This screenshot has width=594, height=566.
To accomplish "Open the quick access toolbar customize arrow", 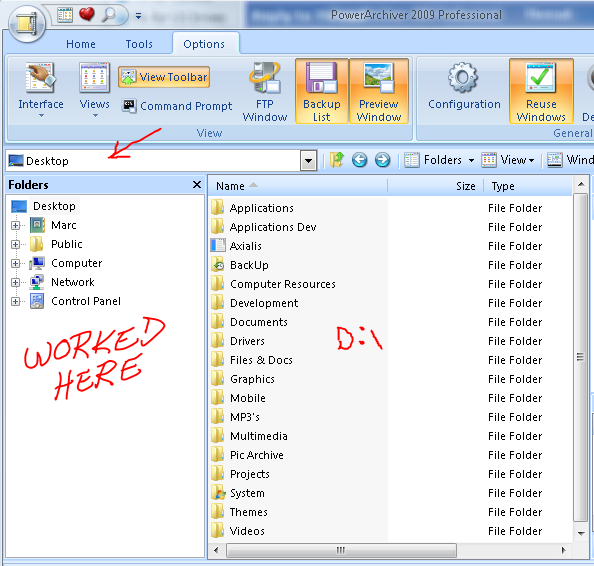I will [138, 16].
